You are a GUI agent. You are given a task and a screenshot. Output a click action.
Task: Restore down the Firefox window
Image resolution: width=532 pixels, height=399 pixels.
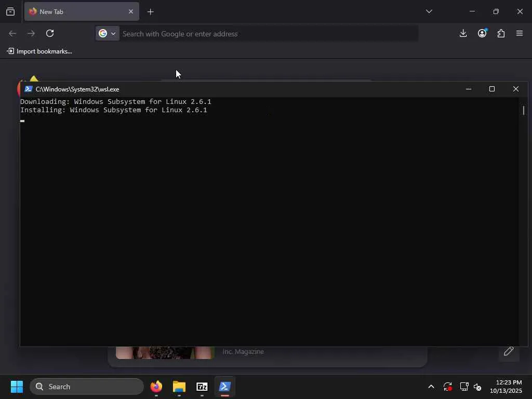point(496,11)
